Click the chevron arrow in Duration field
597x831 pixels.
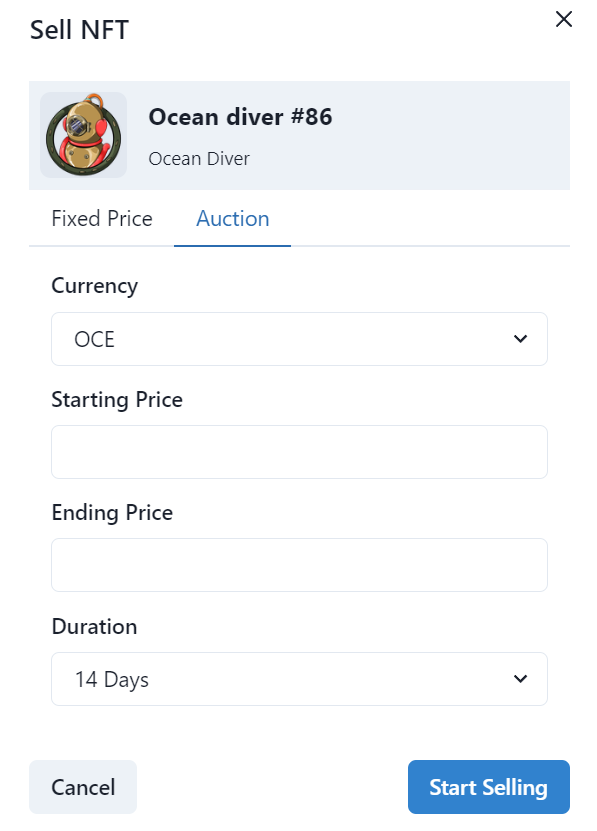coord(521,679)
